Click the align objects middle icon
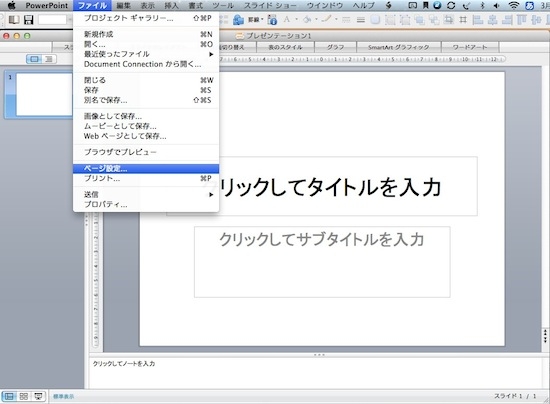This screenshot has width=550, height=404. pyautogui.click(x=536, y=20)
